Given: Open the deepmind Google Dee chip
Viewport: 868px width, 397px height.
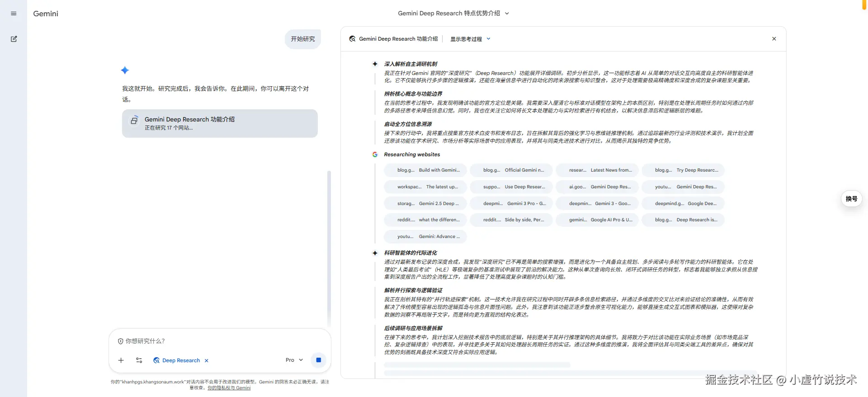Looking at the screenshot, I should coord(683,204).
